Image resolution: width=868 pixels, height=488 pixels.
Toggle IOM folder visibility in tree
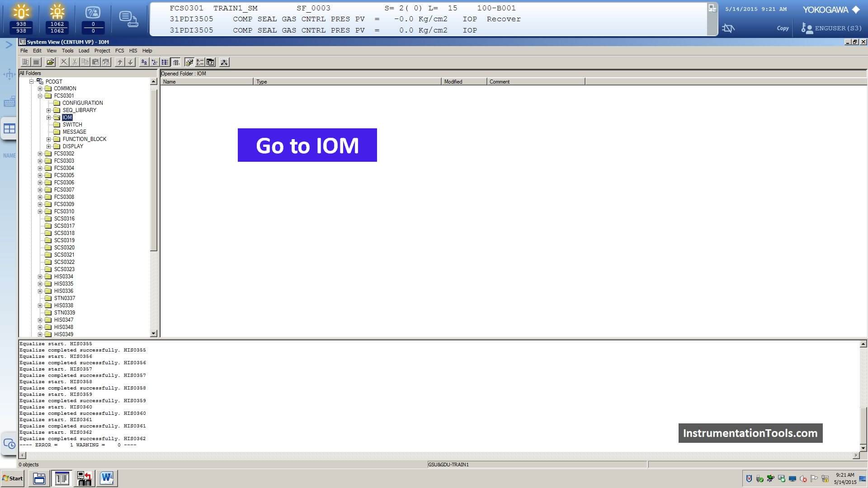[48, 117]
